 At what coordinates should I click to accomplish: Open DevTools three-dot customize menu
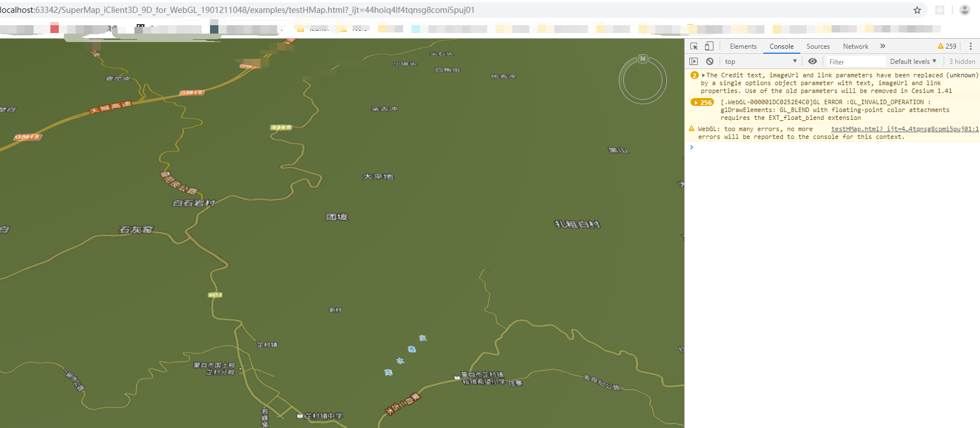970,46
